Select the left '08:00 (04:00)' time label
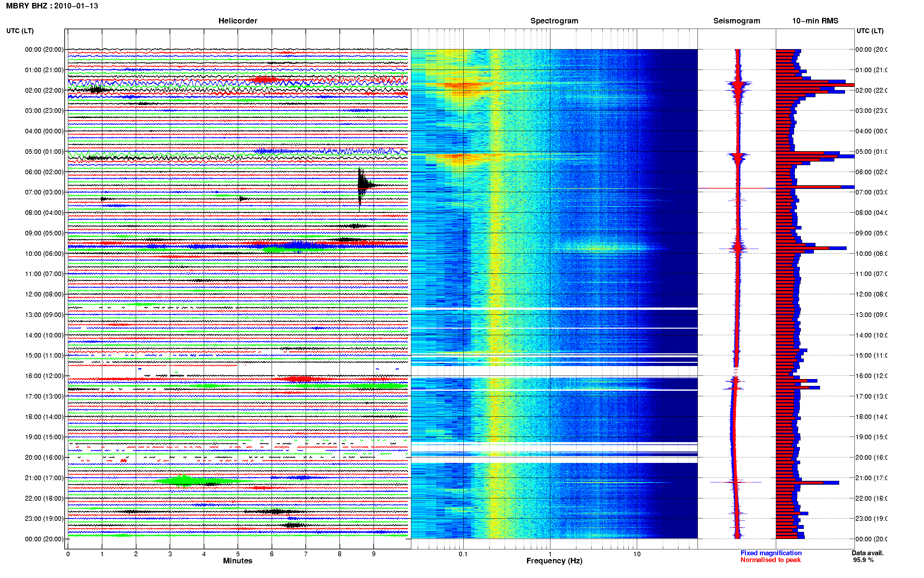This screenshot has height=578, width=924. tap(44, 213)
